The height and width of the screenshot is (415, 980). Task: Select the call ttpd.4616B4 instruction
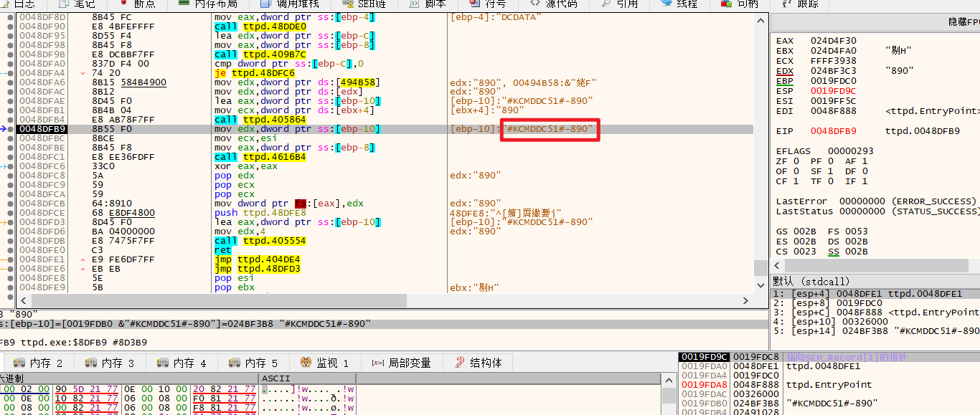click(x=260, y=157)
